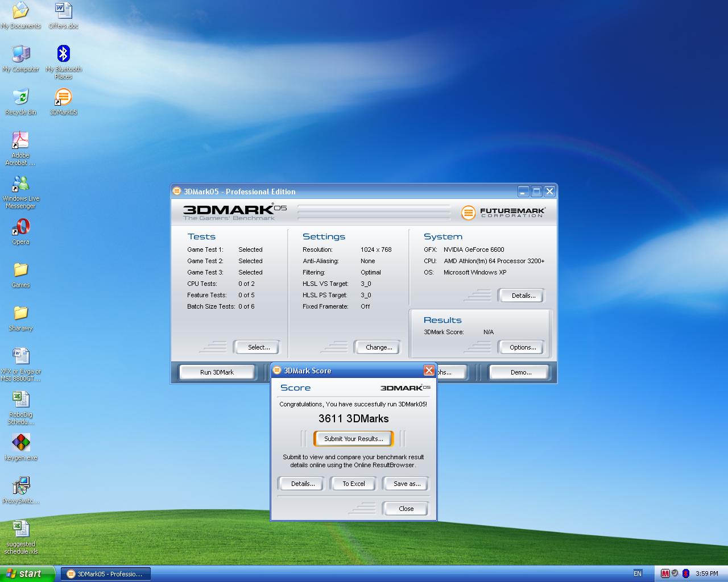Open the RoboDig Schedule spreadsheet icon
This screenshot has height=582, width=728.
[x=20, y=408]
